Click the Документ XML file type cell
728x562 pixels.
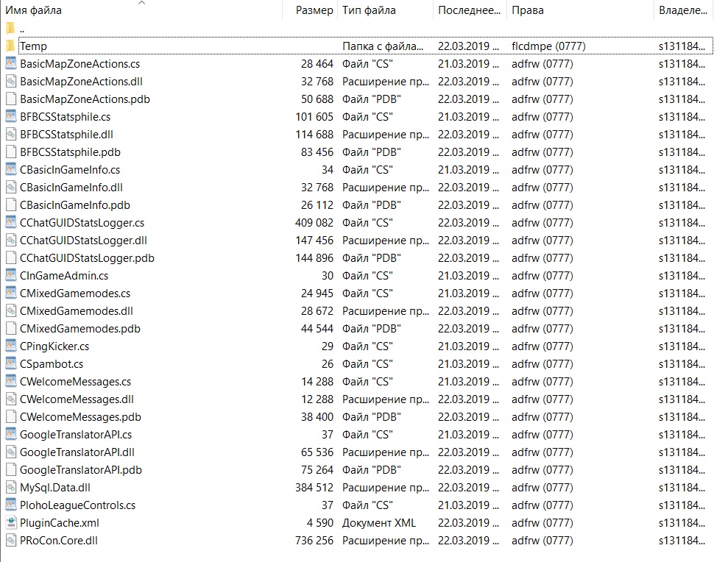click(379, 522)
